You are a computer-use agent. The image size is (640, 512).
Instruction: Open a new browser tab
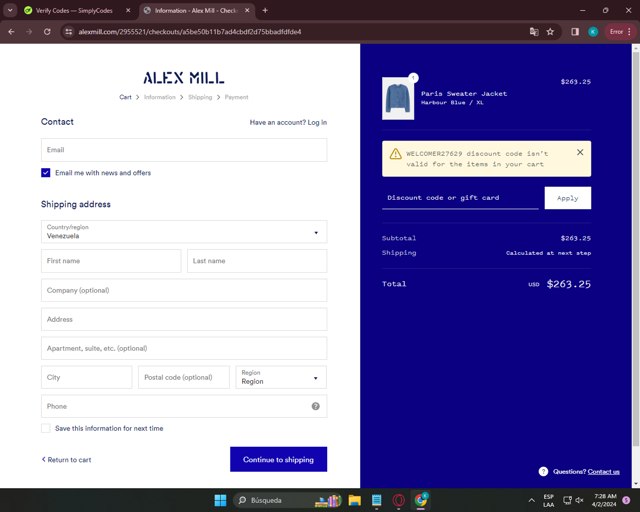[265, 11]
